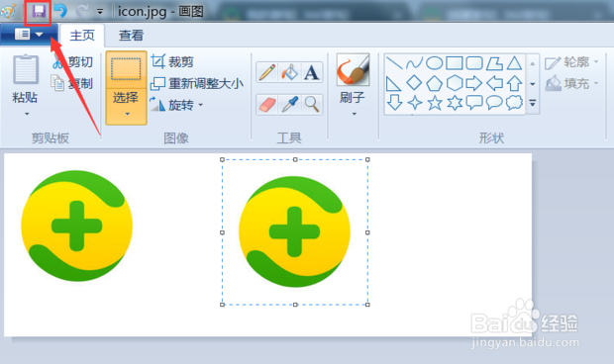Click the Redo arrow icon
614x364 pixels.
82,11
